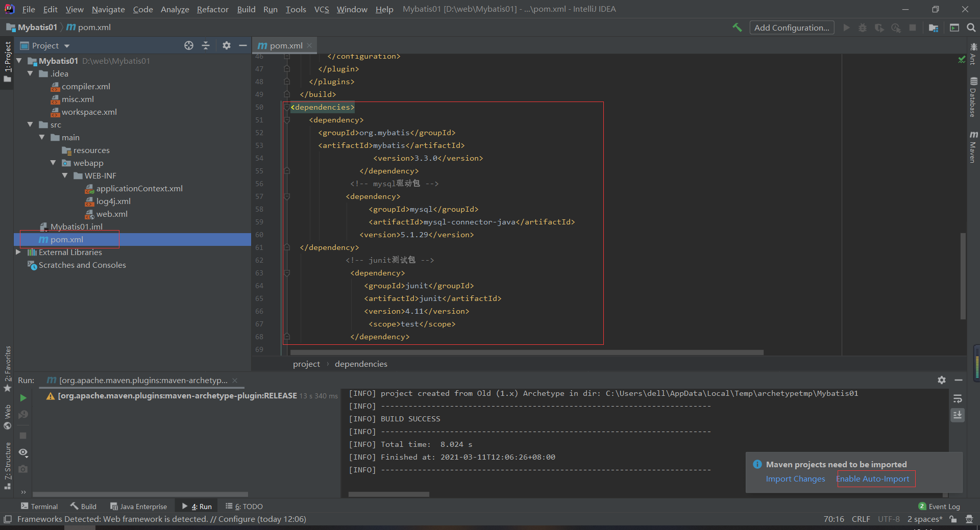Open the Project Structure icon in toolbar
Screen dimensions: 980x530
click(x=934, y=28)
